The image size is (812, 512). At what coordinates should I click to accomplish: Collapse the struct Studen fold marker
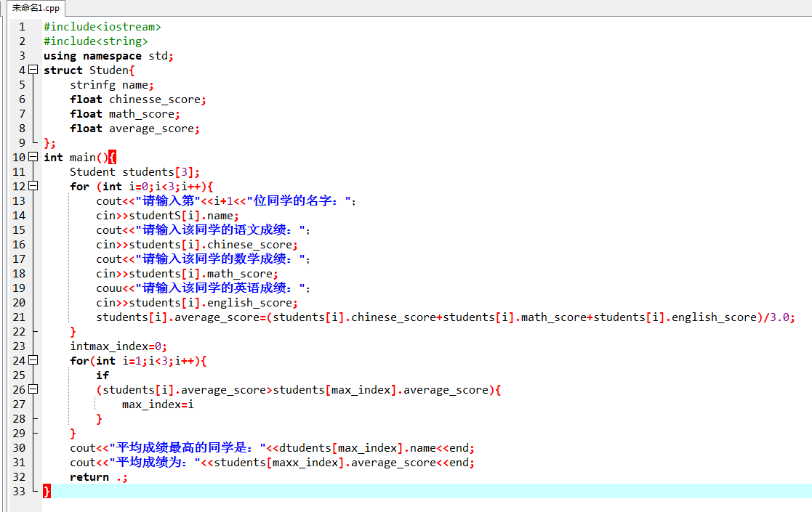pyautogui.click(x=33, y=70)
